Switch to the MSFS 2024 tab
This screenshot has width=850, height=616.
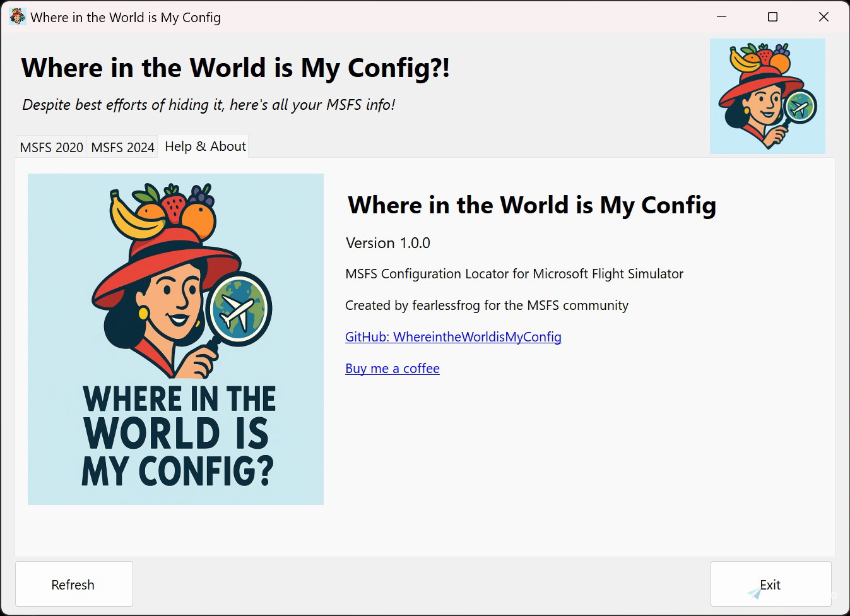[x=122, y=146]
